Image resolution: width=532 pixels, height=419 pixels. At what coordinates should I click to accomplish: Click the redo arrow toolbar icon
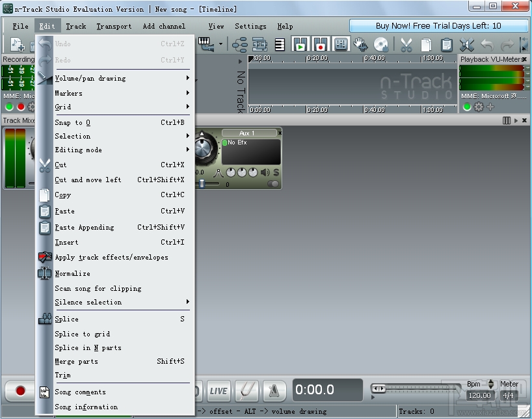tap(507, 44)
